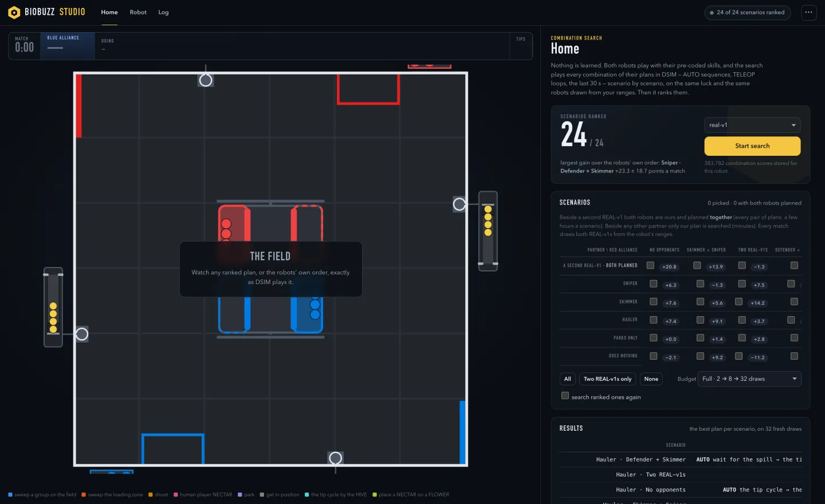Click the Start search button

click(752, 146)
